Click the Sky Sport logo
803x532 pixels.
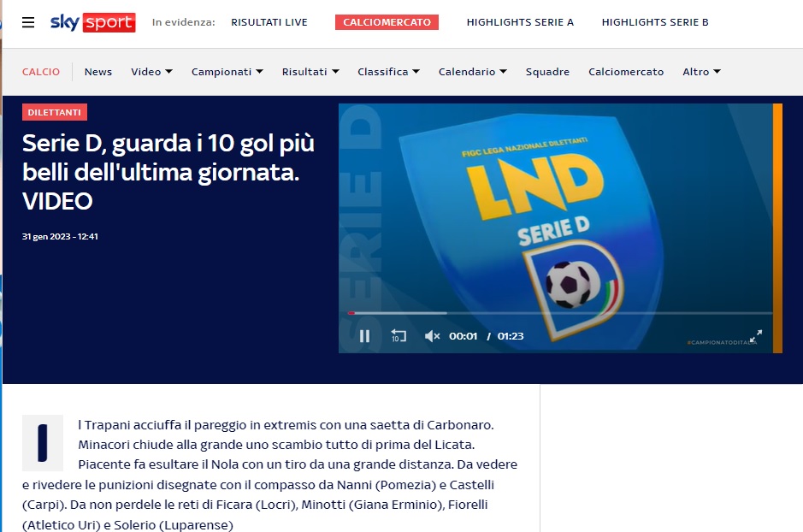click(92, 22)
